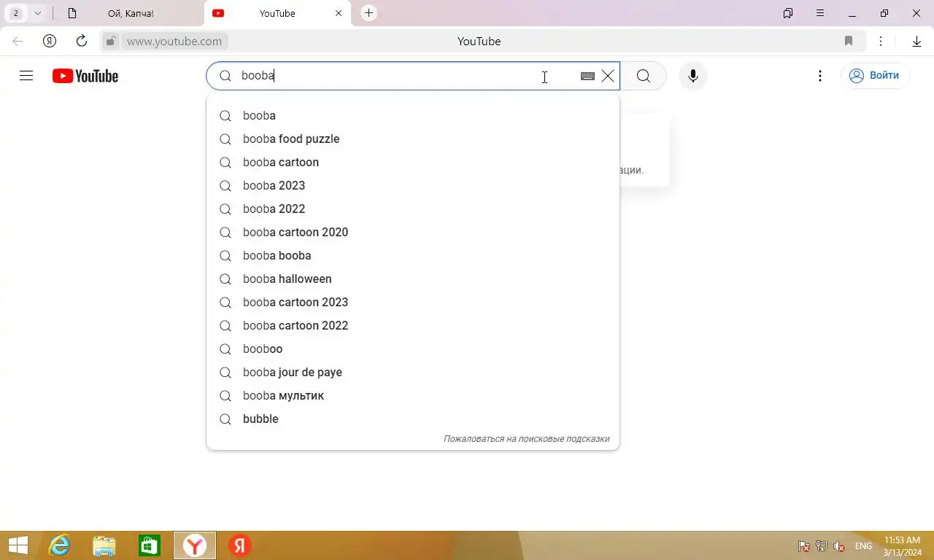Select the YouTube tab
The image size is (934, 560).
click(277, 13)
